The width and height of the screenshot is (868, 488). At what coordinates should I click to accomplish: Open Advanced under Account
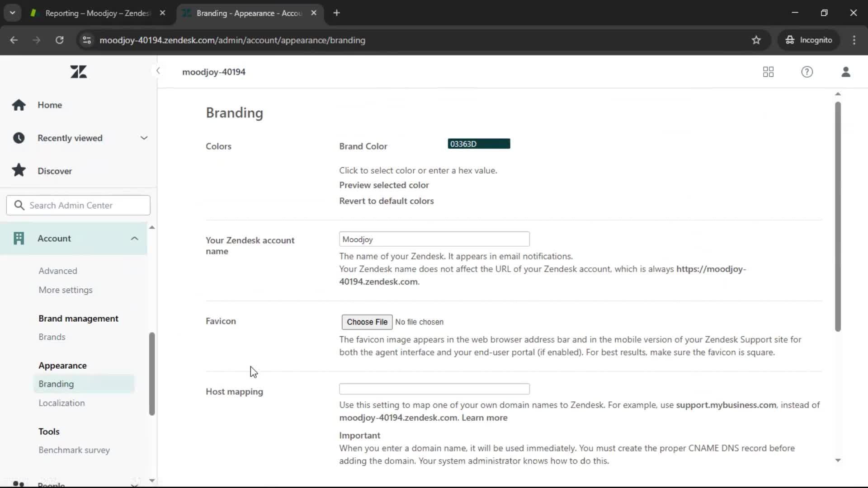58,271
